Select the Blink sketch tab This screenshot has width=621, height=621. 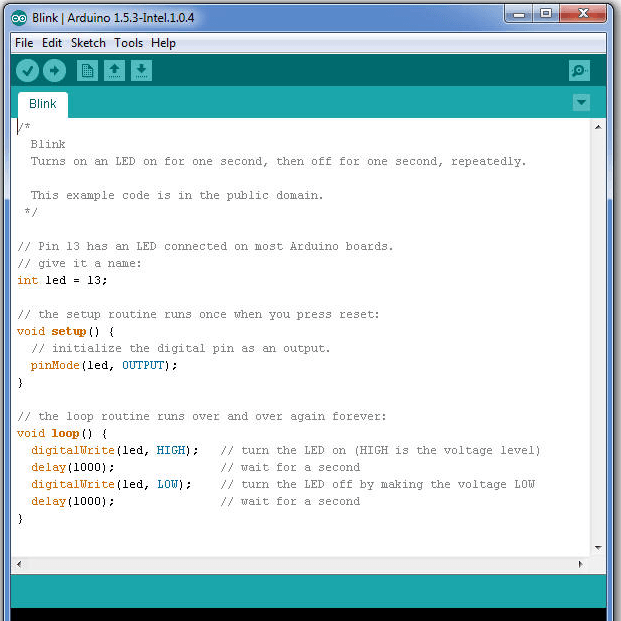pyautogui.click(x=43, y=105)
